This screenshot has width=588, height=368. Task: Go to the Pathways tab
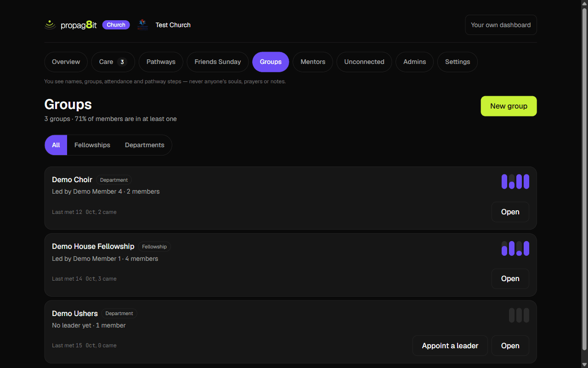[161, 62]
